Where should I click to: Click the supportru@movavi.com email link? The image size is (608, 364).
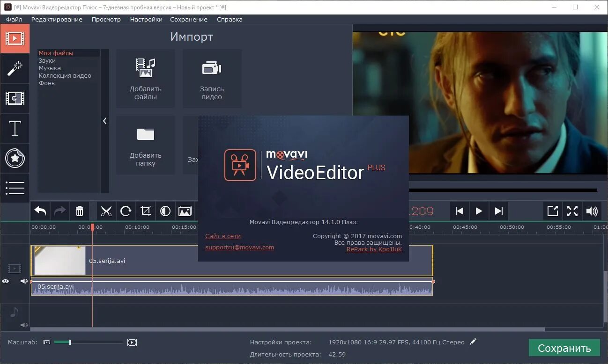[x=239, y=247]
